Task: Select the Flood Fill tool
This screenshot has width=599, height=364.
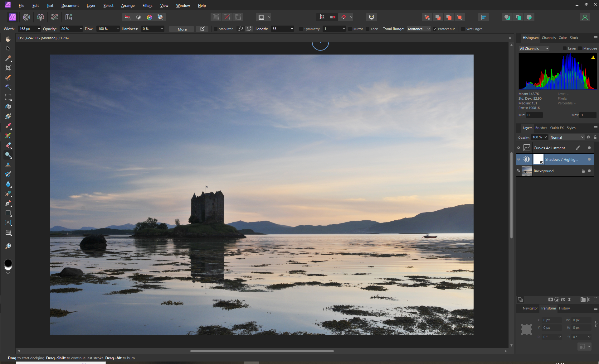Action: [8, 107]
